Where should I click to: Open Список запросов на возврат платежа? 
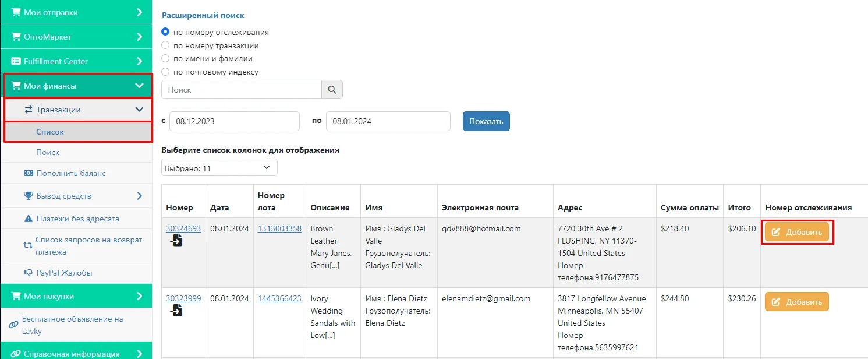pyautogui.click(x=88, y=246)
